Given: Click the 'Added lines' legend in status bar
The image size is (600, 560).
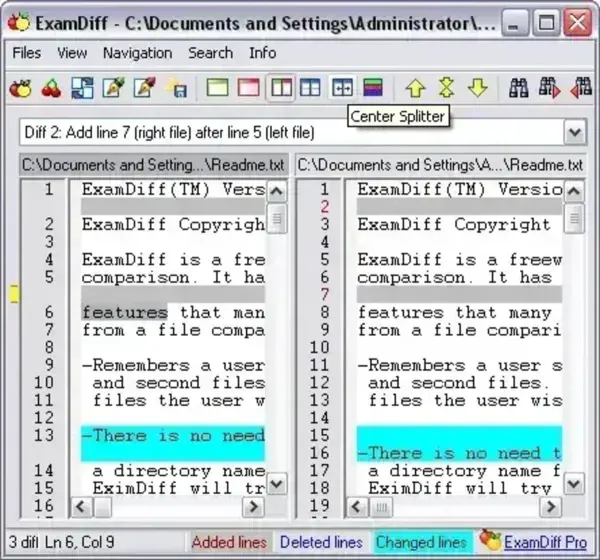Looking at the screenshot, I should 229,542.
